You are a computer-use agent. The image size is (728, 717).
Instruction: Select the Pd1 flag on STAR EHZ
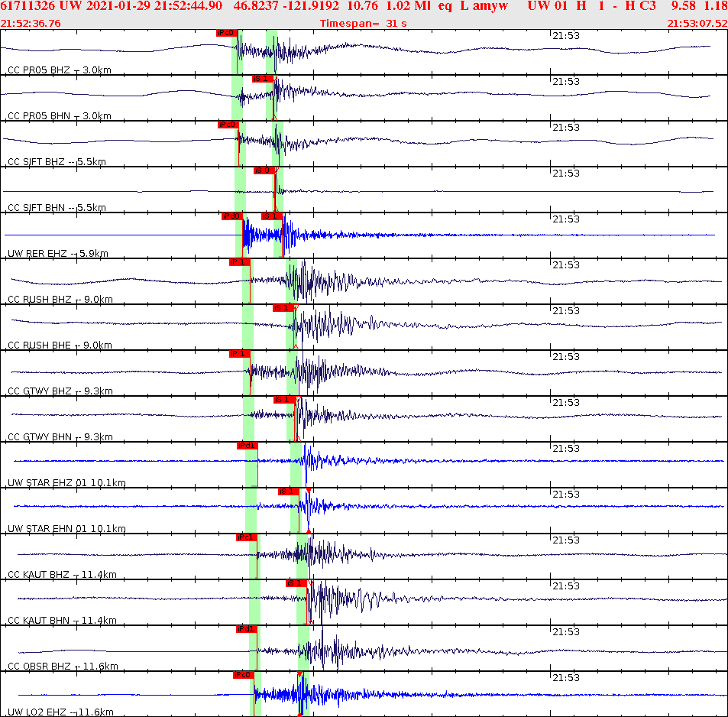click(x=245, y=444)
